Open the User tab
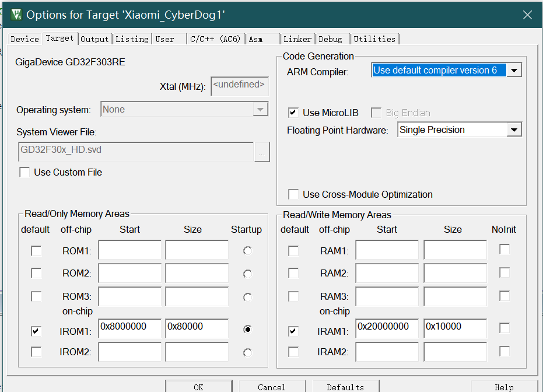This screenshot has width=543, height=392. click(169, 39)
